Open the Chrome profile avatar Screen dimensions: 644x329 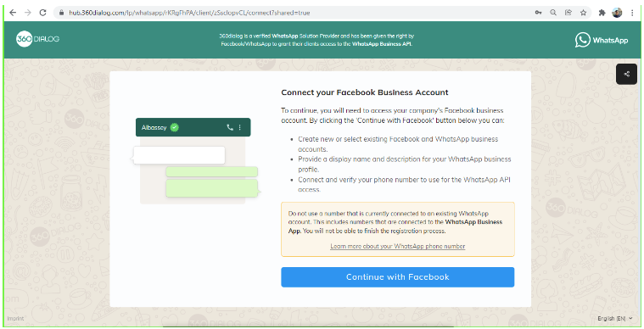[617, 13]
